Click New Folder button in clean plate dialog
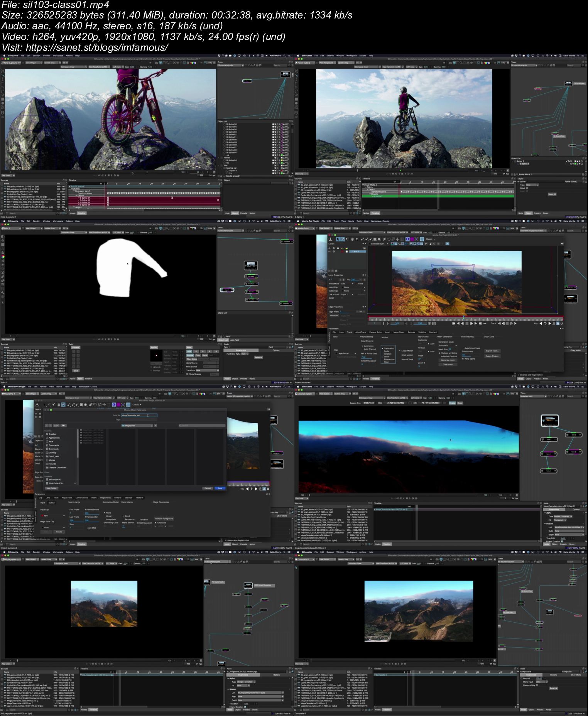The image size is (588, 716). [x=51, y=488]
